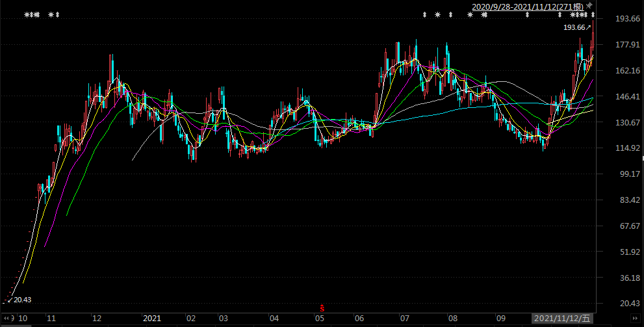Select the 07 month mark on time axis
Screen dimensions: 644x327
[x=404, y=319]
